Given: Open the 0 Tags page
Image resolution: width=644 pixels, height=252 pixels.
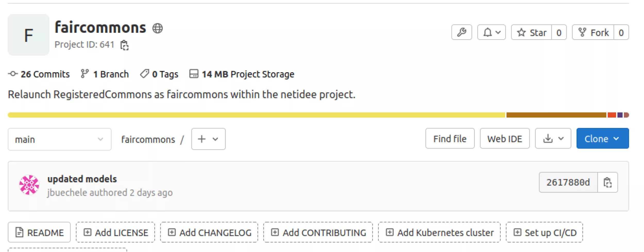Looking at the screenshot, I should pos(159,74).
